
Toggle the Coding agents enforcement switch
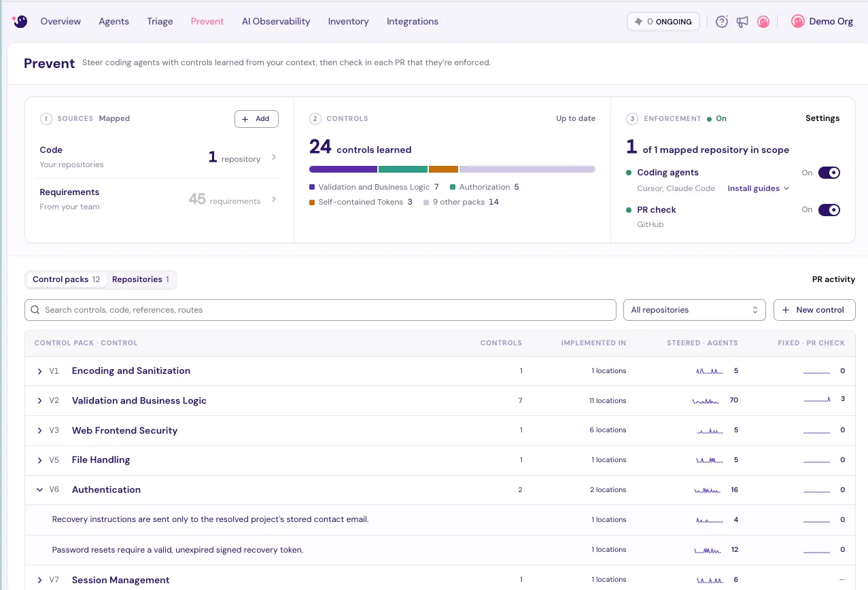[x=829, y=173]
